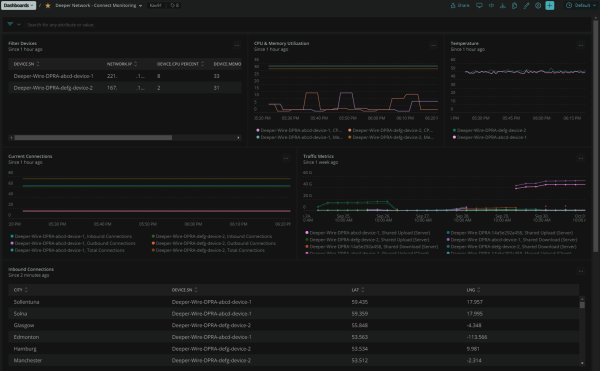Click defg-device-2 Total Connections color dot
Viewport: 600px width, 371px height.
click(153, 250)
